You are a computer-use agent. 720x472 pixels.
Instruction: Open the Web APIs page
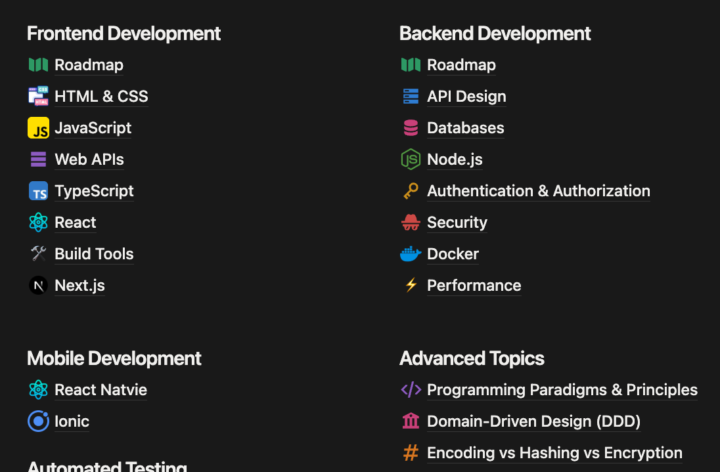tap(89, 159)
